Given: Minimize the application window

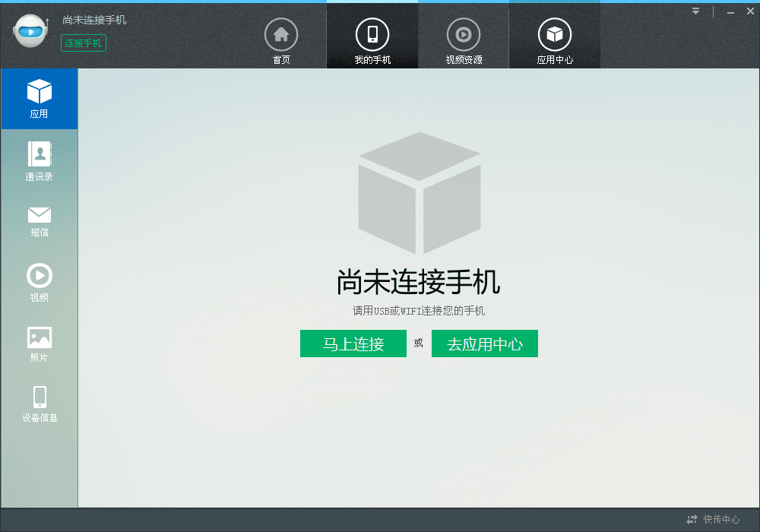Looking at the screenshot, I should pos(730,12).
